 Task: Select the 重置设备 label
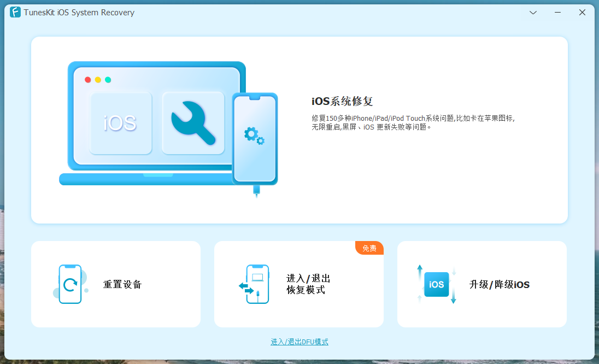[x=122, y=285]
